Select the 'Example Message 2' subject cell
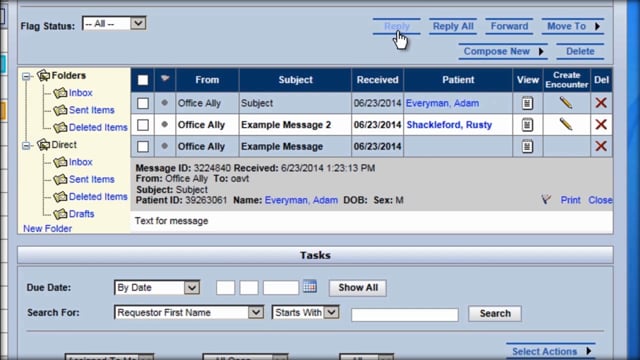This screenshot has height=360, width=640. [x=295, y=125]
